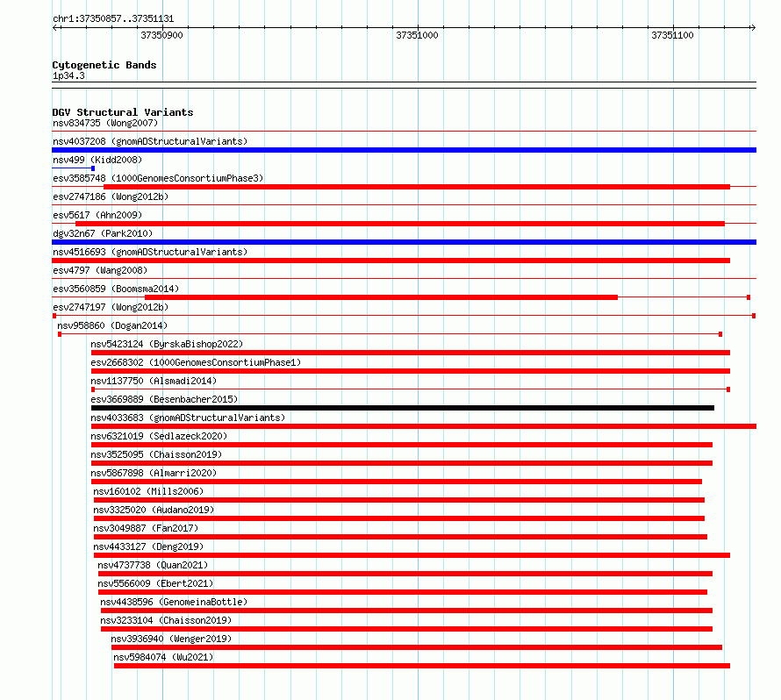The height and width of the screenshot is (700, 781).
Task: Open the dgv32n67 (Park2010) label
Action: tap(103, 233)
